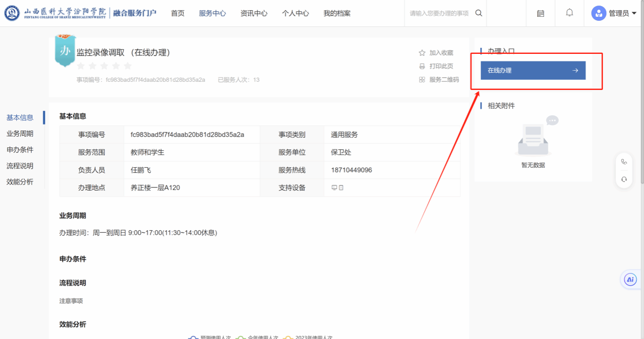Image resolution: width=644 pixels, height=339 pixels.
Task: Open notifications bell icon
Action: (570, 13)
